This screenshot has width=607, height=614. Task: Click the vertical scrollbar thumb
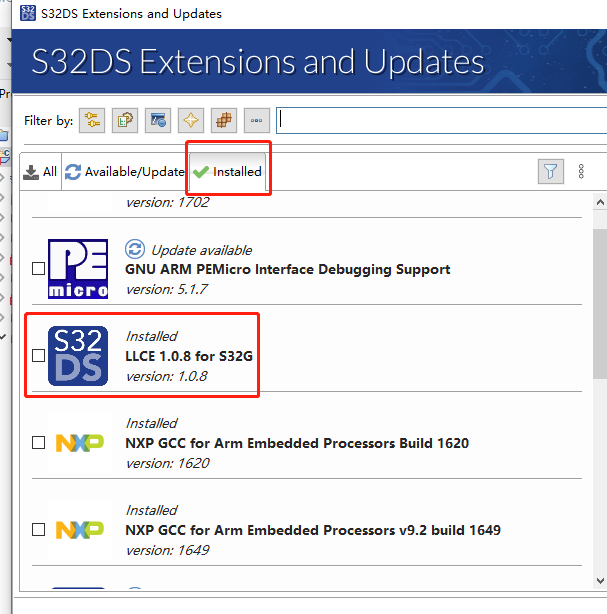600,304
